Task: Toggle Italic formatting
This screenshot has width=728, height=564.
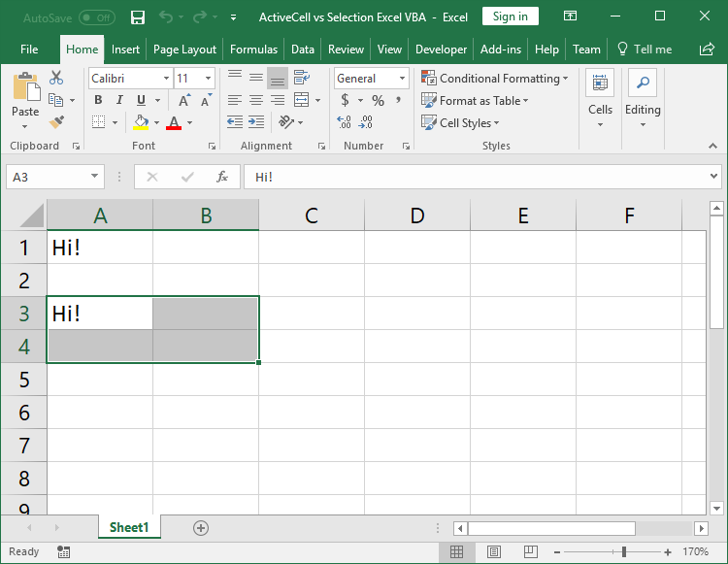Action: [x=119, y=100]
